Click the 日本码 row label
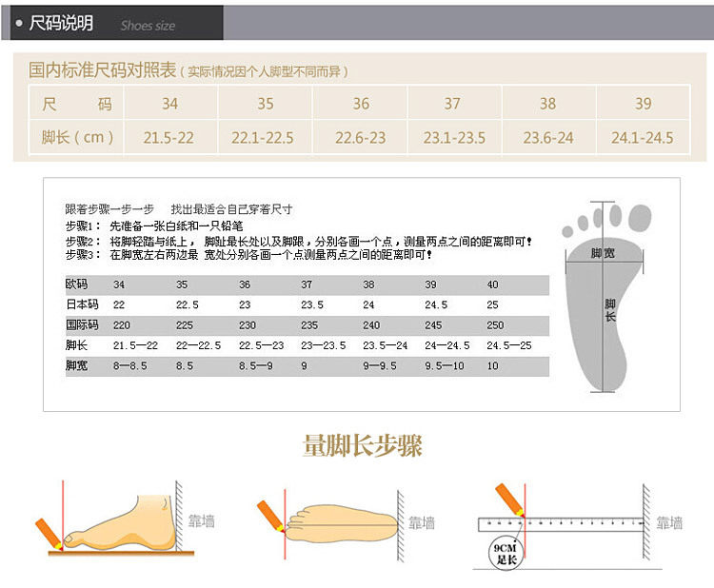This screenshot has width=714, height=588. tap(82, 304)
